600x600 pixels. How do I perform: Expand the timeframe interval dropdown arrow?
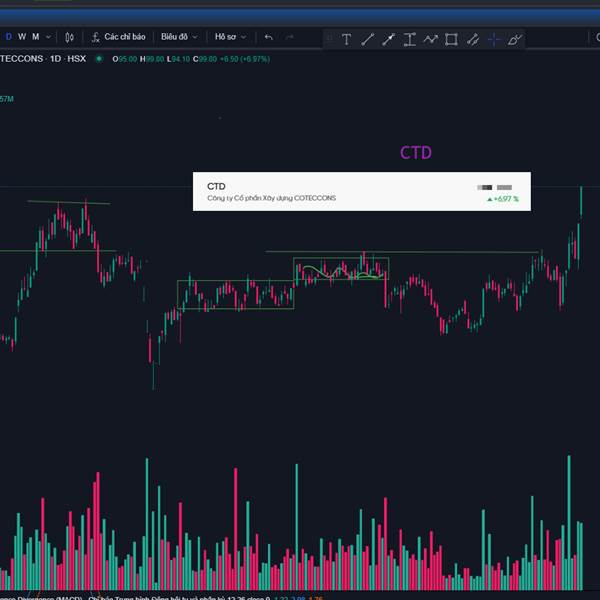(x=47, y=37)
